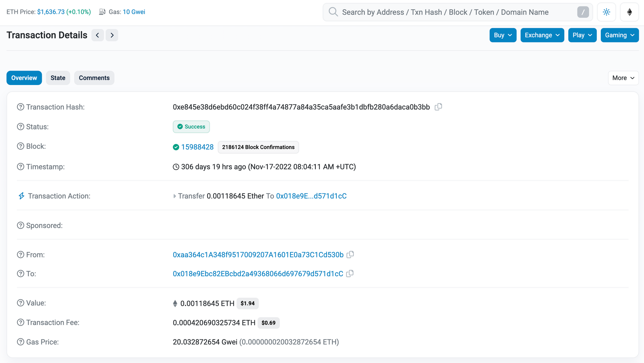
Task: Open the next transaction with right arrow
Action: (112, 35)
